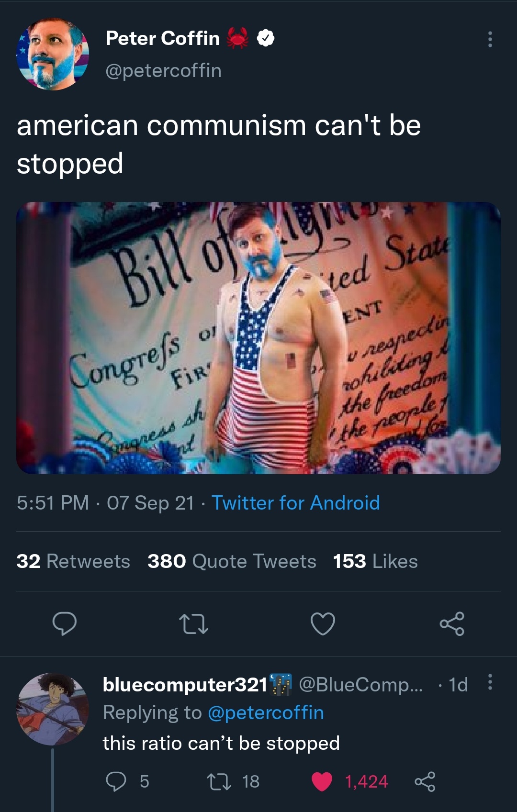Tap the reply icon under main tweet
The height and width of the screenshot is (812, 517).
tap(64, 623)
